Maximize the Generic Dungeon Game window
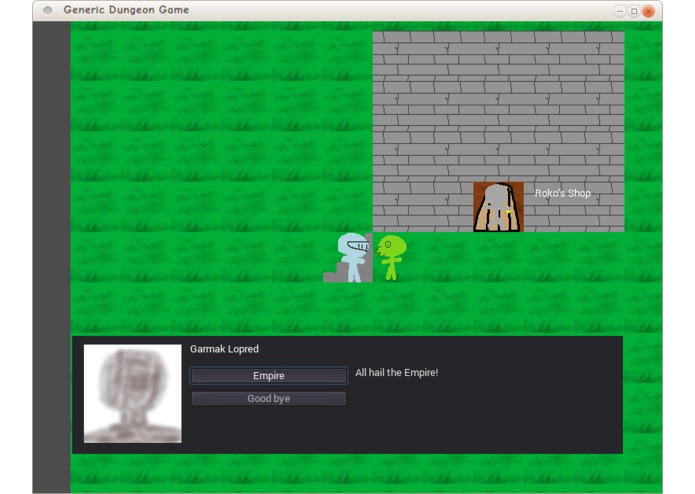Viewport: 695px width, 494px height. tap(634, 11)
